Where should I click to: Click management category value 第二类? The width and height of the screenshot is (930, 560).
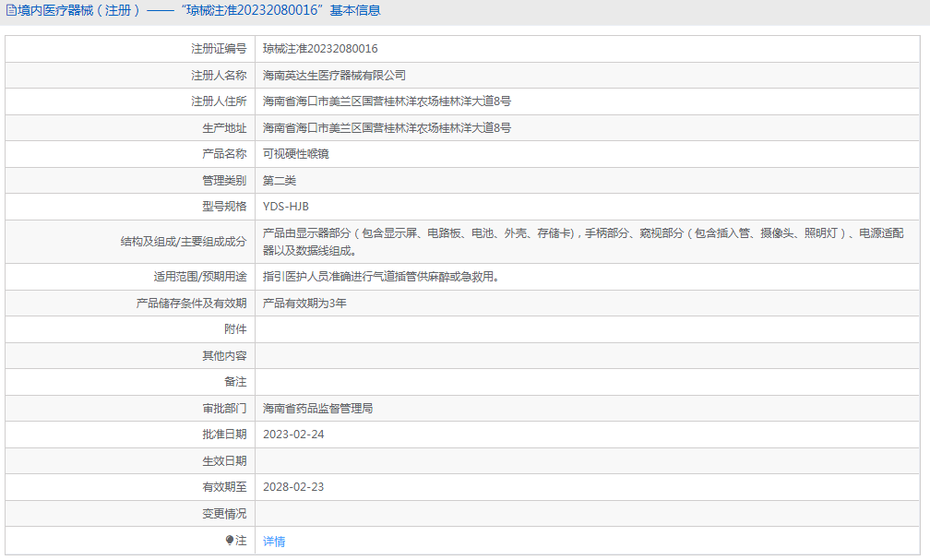point(280,180)
